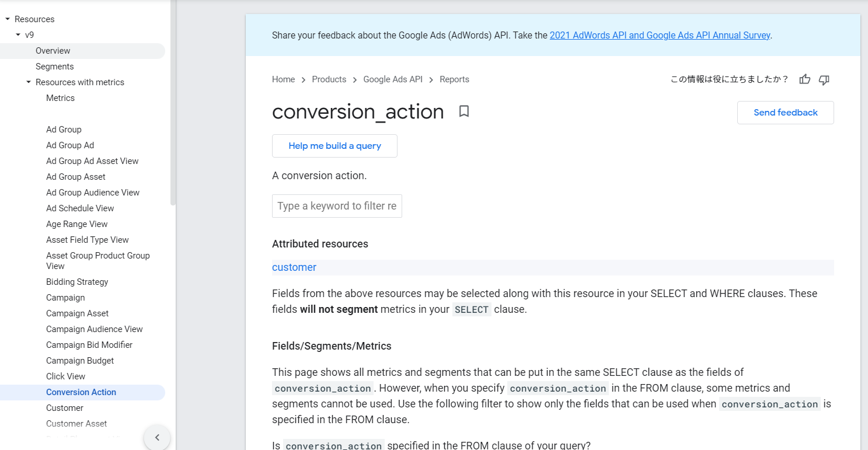
Task: Click Help me build a query
Action: [334, 146]
